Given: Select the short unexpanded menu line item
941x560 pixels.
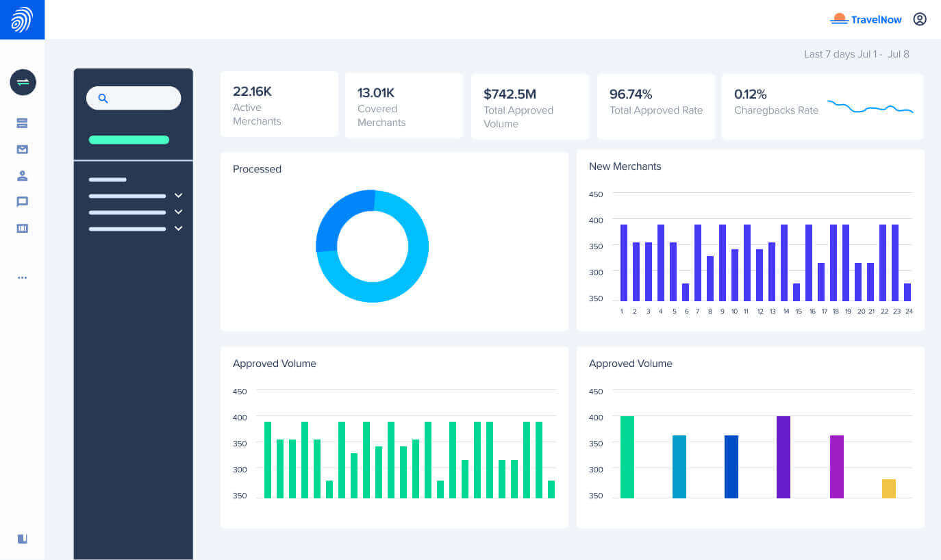Looking at the screenshot, I should [x=108, y=179].
